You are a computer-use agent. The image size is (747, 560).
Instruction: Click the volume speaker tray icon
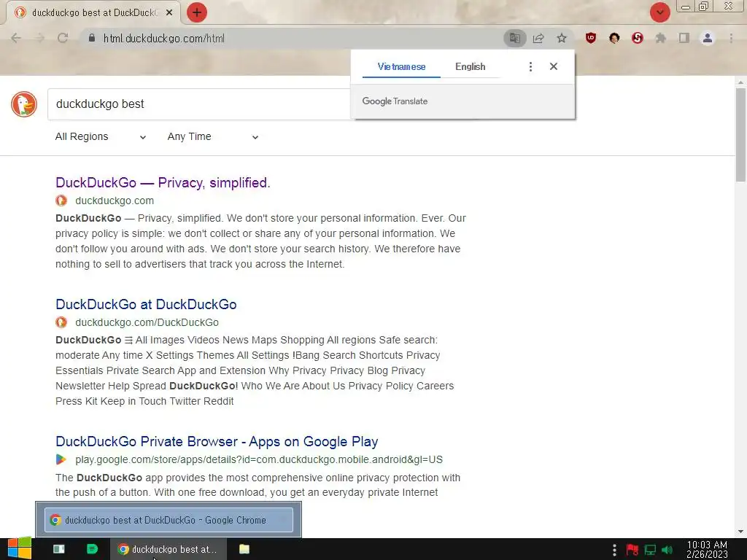[667, 550]
